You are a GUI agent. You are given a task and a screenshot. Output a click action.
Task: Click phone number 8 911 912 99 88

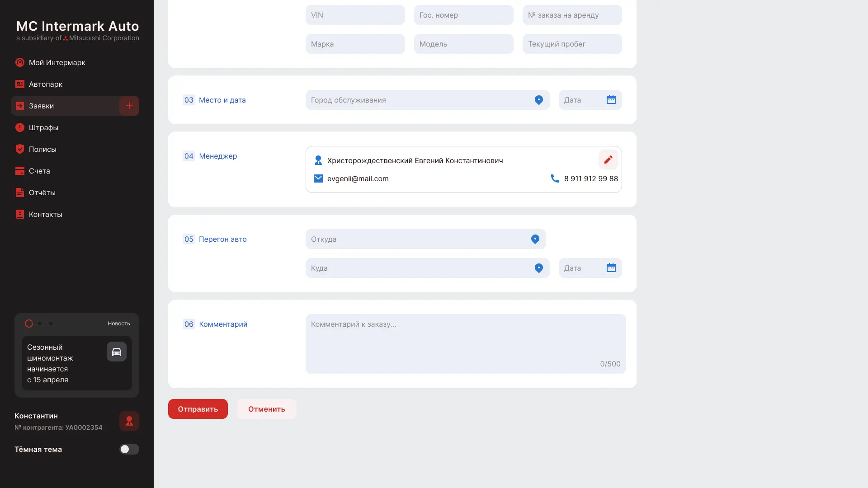(591, 178)
